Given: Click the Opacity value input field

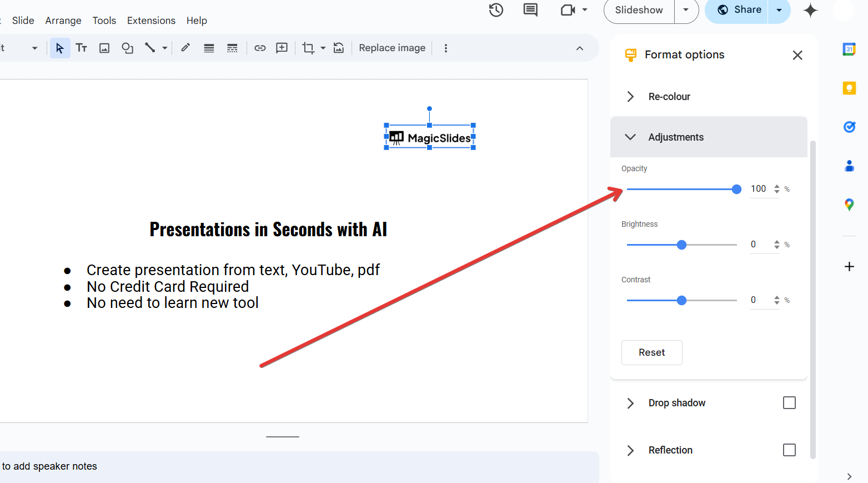Looking at the screenshot, I should click(x=759, y=189).
